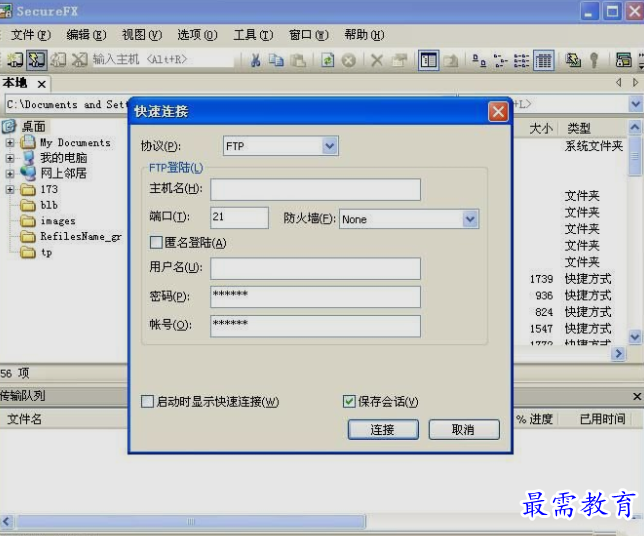The image size is (644, 536).
Task: Click the bottom horizontal scrollbar thumb
Action: (191, 522)
